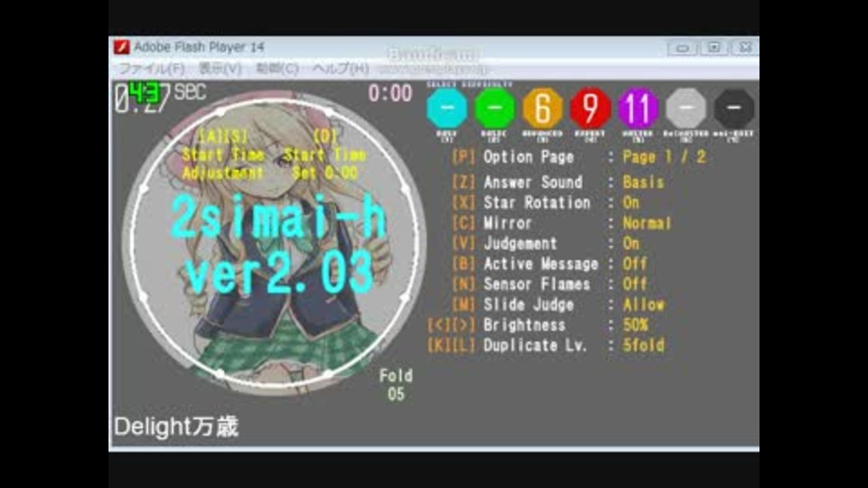Viewport: 868px width, 488px height.
Task: Click the [<][>] Brightness label
Action: tap(496, 325)
